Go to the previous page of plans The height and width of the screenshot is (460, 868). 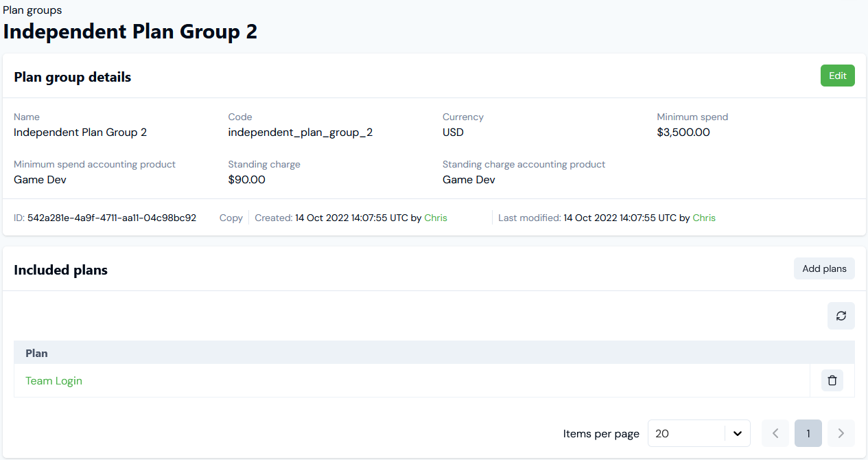tap(775, 433)
